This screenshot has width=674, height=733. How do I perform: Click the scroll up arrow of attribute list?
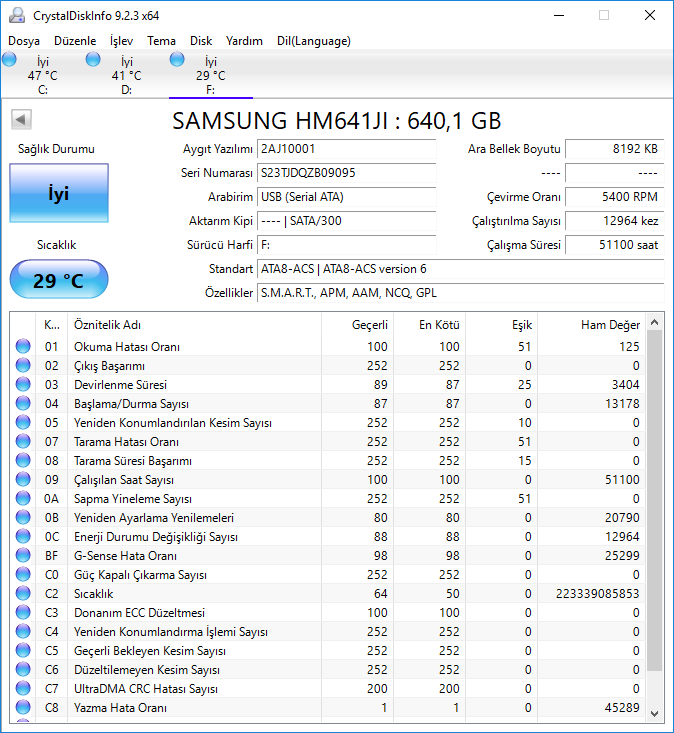pyautogui.click(x=655, y=322)
